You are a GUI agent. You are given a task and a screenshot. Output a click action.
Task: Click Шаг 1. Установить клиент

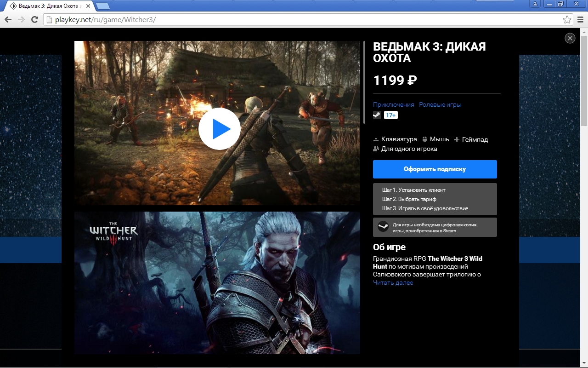point(414,190)
